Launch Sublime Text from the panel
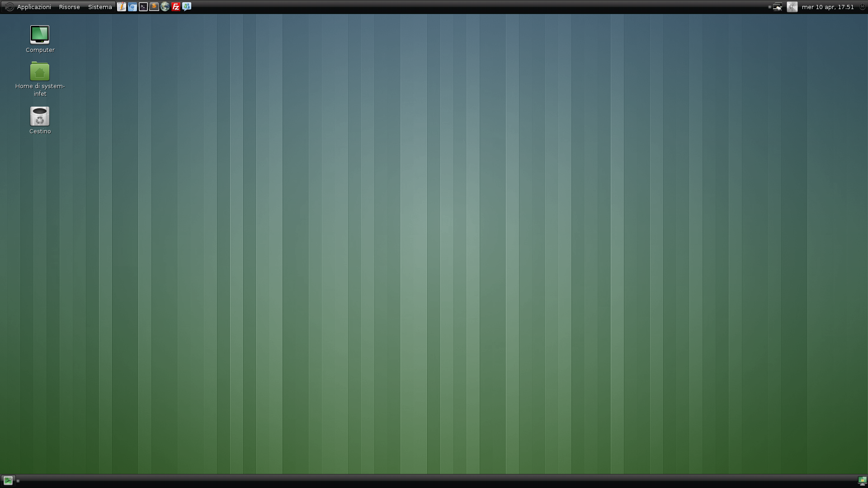Image resolution: width=868 pixels, height=488 pixels. 154,7
